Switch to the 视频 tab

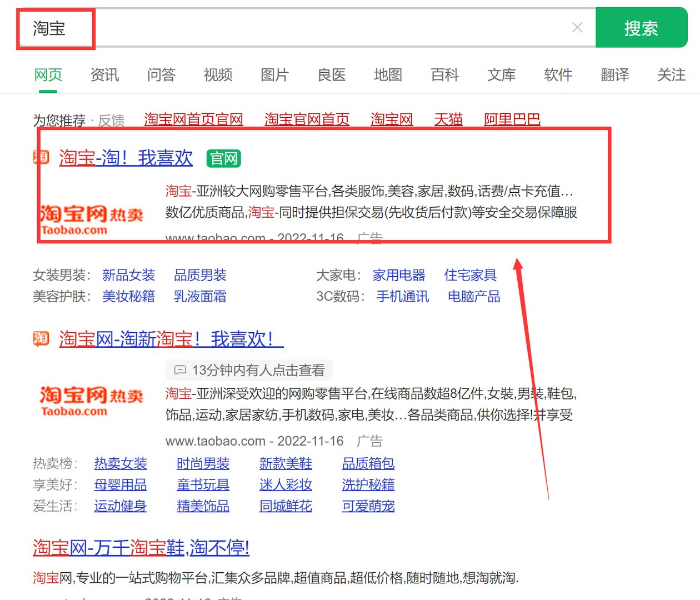coord(218,75)
